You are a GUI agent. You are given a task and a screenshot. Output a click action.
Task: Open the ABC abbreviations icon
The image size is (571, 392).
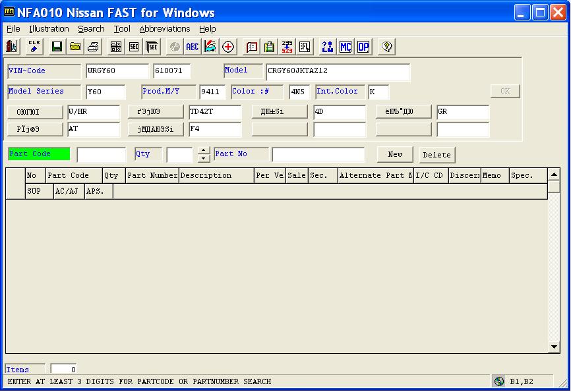tap(193, 47)
